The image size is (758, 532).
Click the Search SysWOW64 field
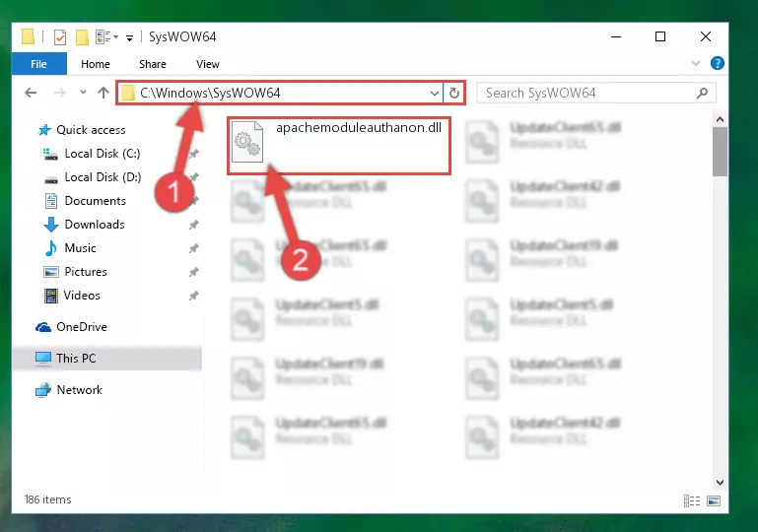coord(595,93)
